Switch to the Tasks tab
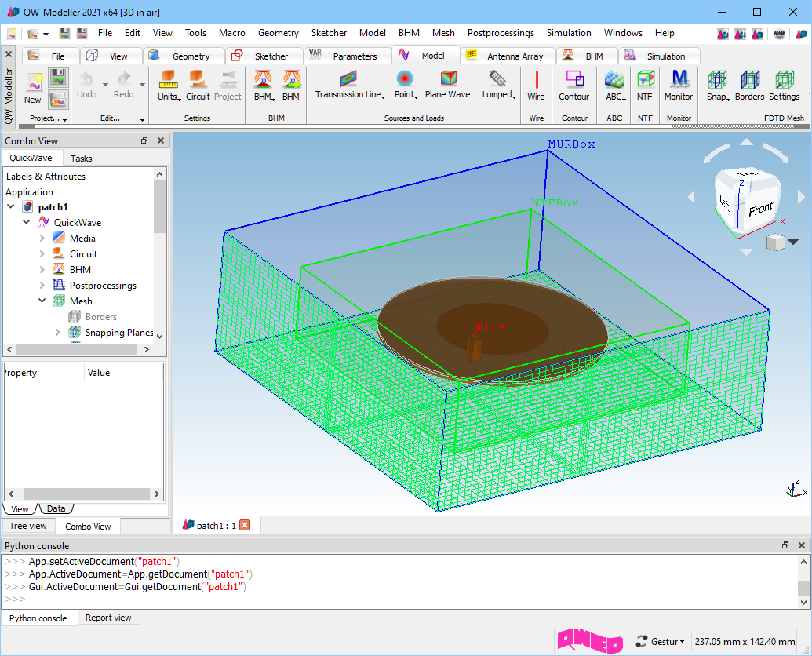 click(81, 159)
